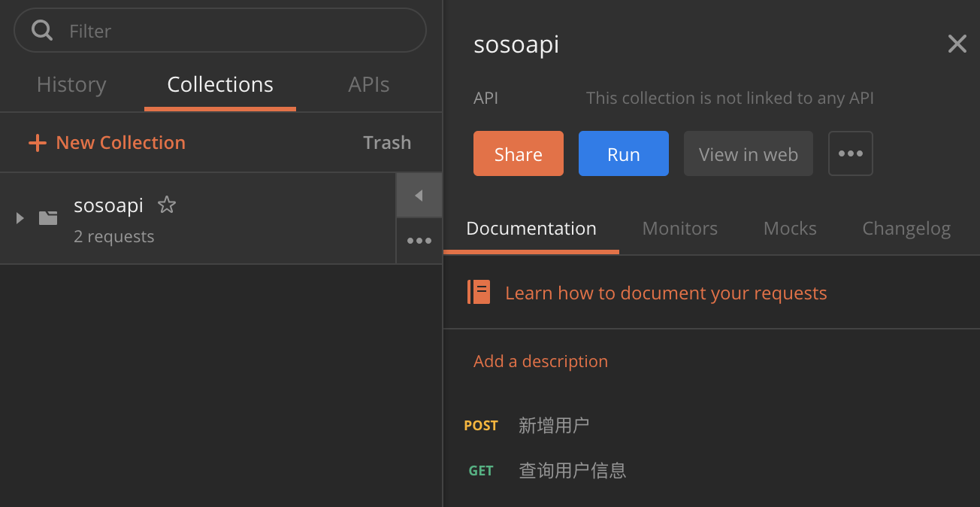Image resolution: width=980 pixels, height=507 pixels.
Task: Click the Share button
Action: [x=519, y=153]
